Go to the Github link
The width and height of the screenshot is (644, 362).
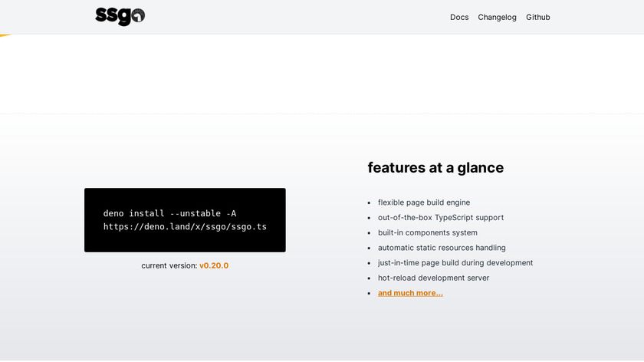pyautogui.click(x=537, y=17)
